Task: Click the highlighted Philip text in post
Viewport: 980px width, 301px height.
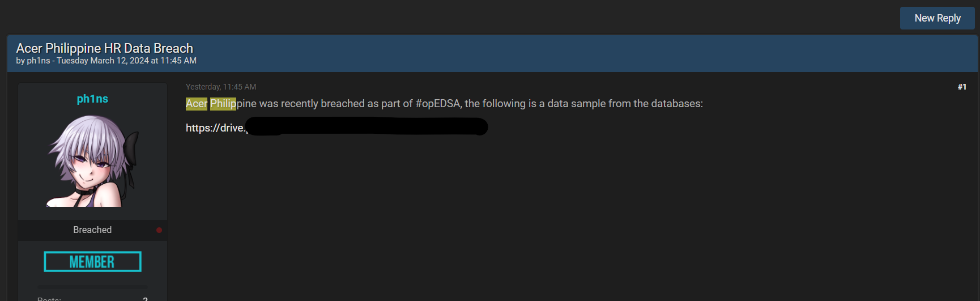Action: 223,104
